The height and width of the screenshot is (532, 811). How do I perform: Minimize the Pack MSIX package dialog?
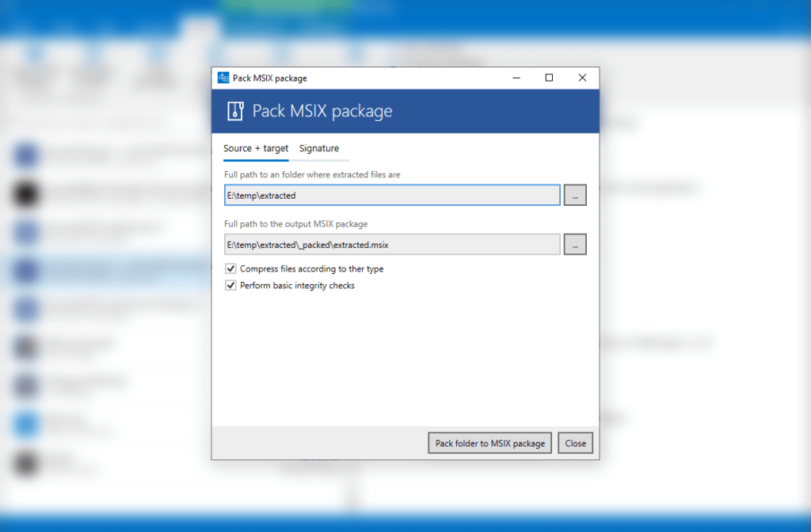516,78
